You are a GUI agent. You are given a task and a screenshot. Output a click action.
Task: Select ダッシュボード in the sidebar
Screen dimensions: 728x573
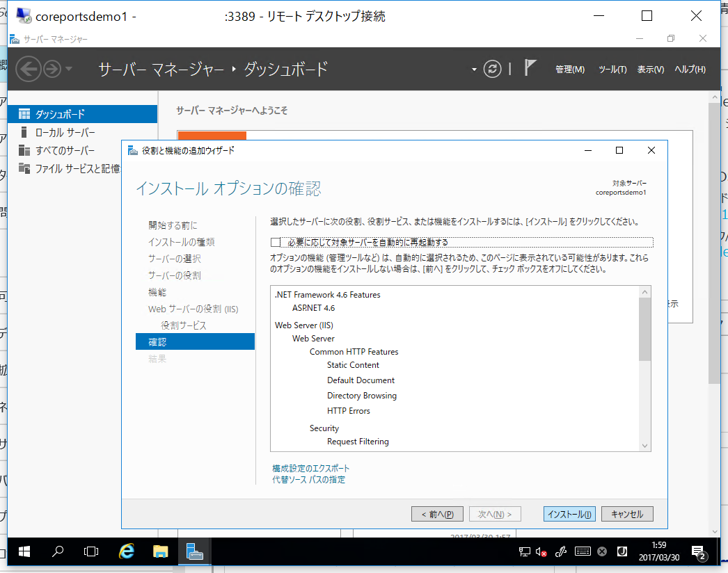(x=83, y=114)
